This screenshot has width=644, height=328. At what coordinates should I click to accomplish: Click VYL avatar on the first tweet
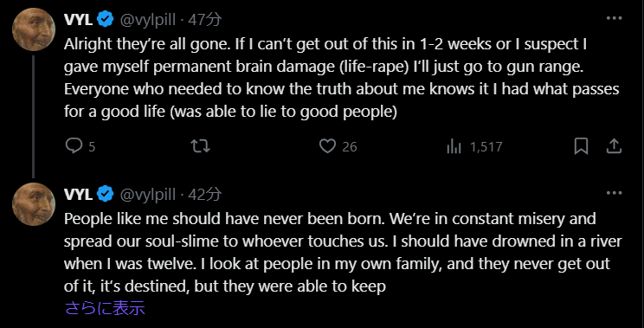34,29
